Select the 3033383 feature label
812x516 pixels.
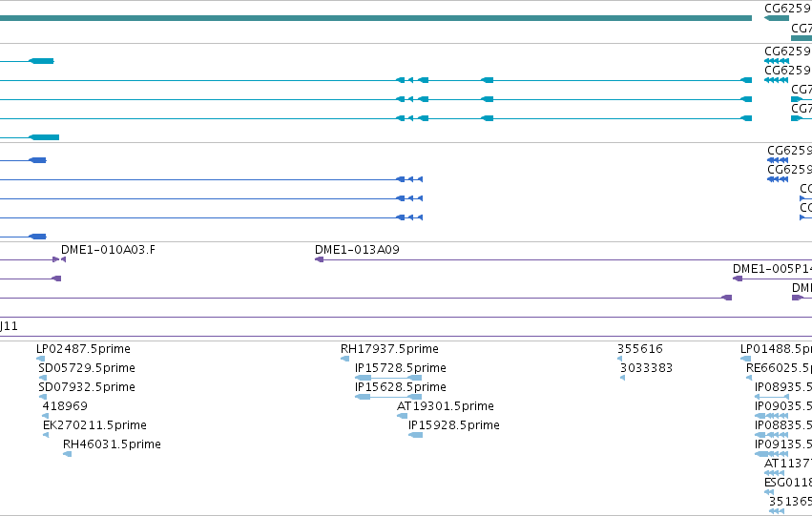646,368
